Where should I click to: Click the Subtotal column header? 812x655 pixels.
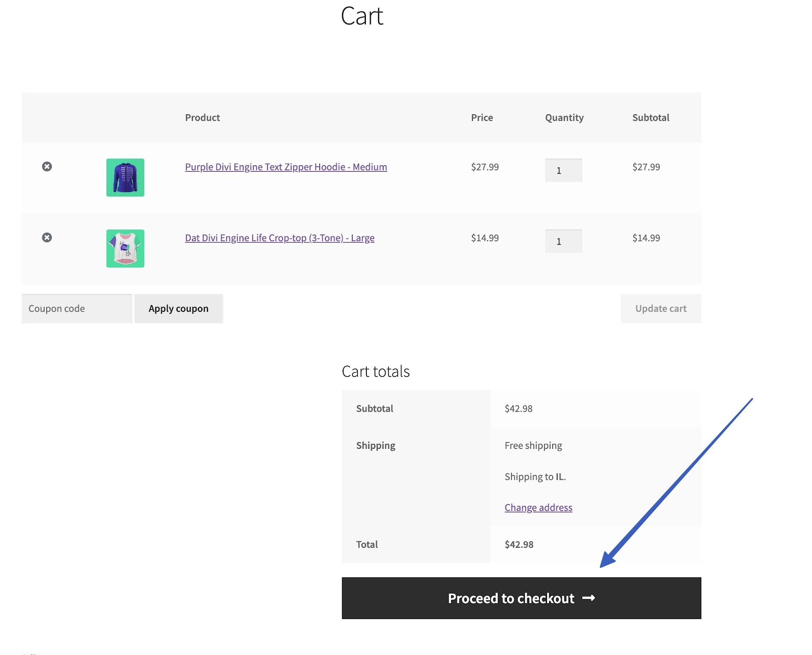[651, 117]
